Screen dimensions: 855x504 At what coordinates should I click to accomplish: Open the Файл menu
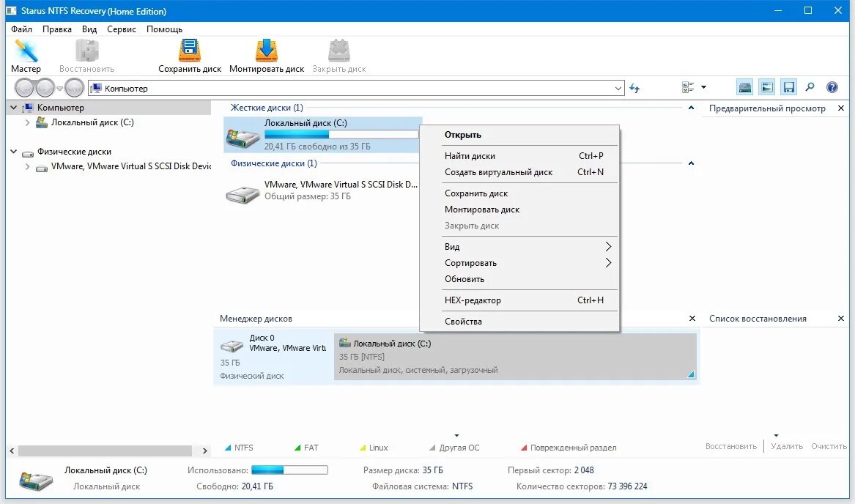[22, 29]
